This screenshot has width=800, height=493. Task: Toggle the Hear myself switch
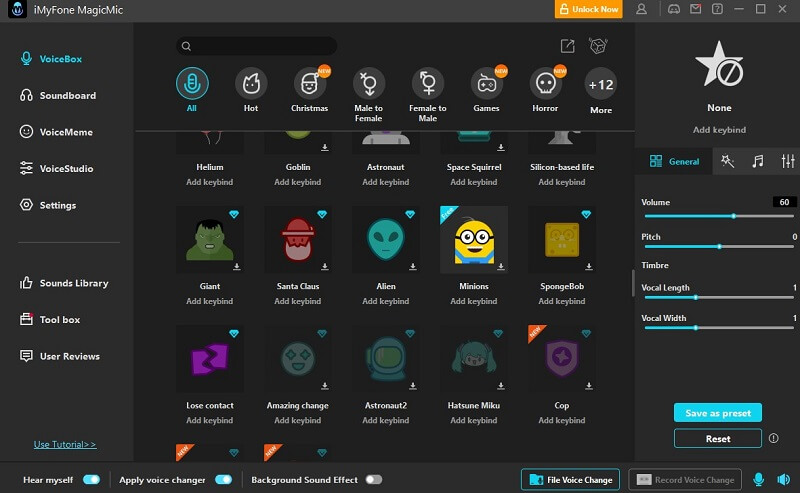pos(92,480)
